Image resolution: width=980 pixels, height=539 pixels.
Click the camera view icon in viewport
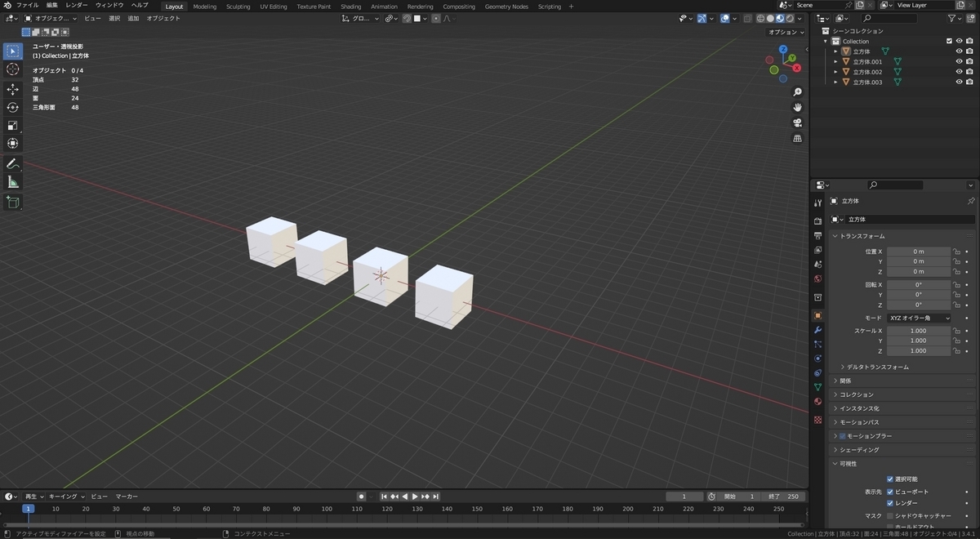pyautogui.click(x=797, y=122)
